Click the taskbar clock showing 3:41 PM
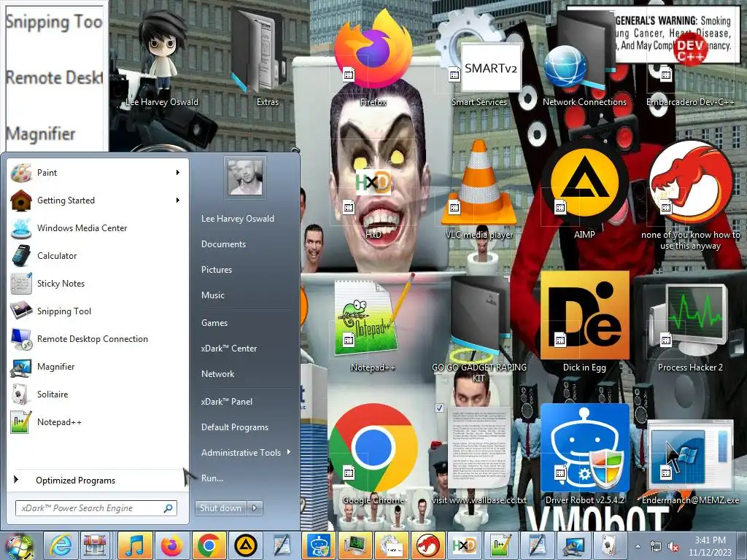 point(710,545)
